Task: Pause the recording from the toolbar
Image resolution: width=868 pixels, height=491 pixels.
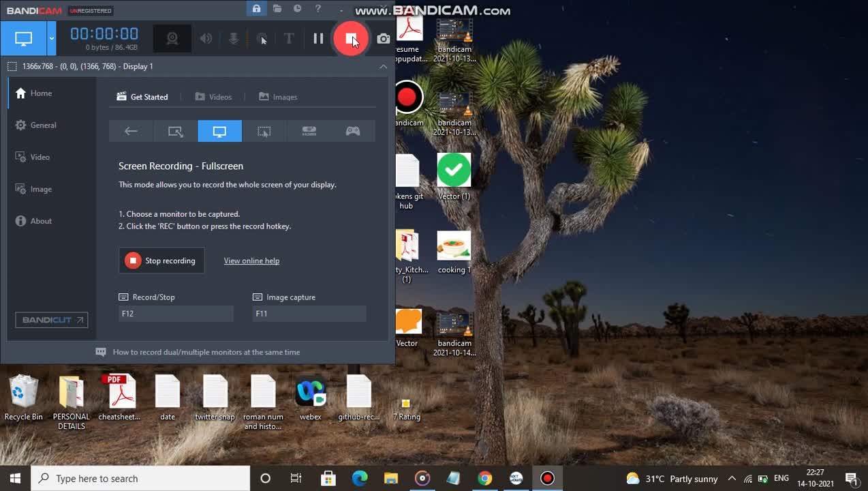Action: coord(318,39)
